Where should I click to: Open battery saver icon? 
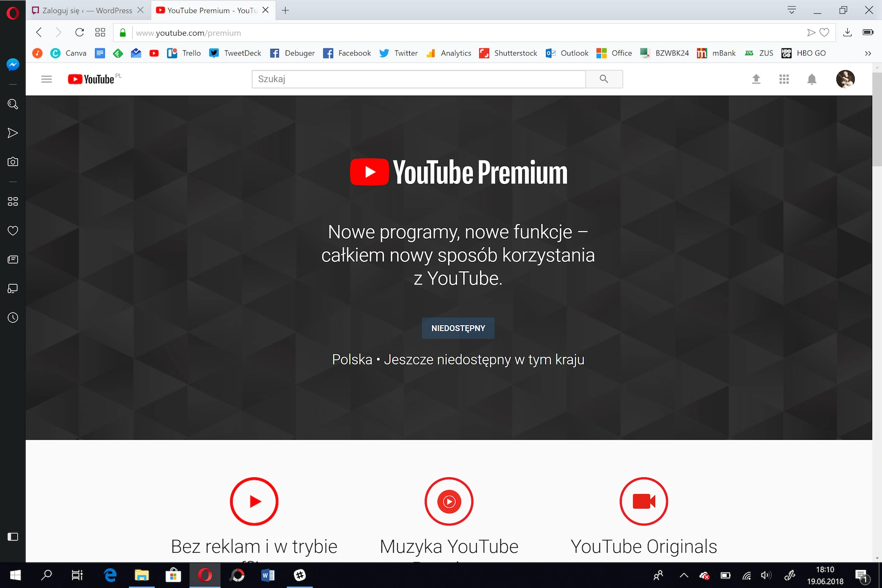point(868,32)
